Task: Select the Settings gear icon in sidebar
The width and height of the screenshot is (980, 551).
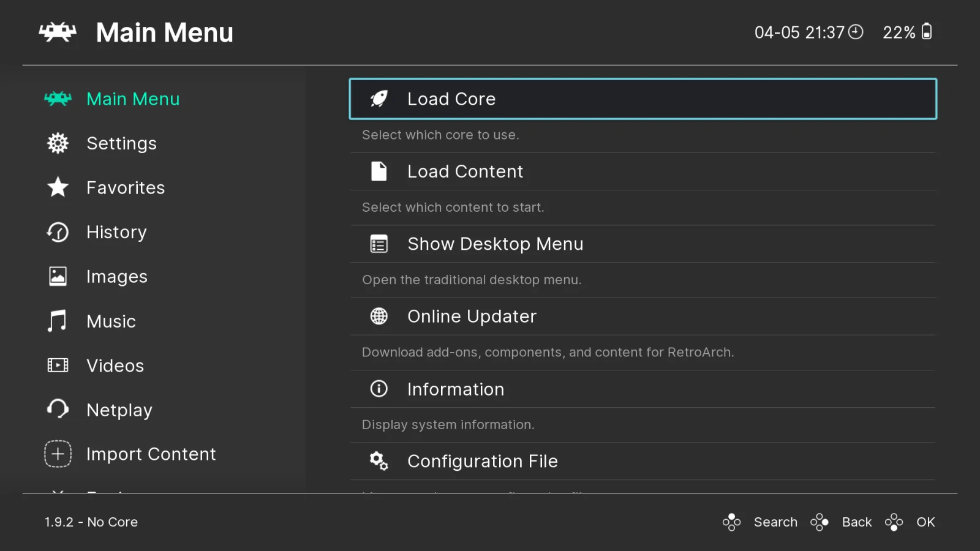Action: (x=57, y=143)
